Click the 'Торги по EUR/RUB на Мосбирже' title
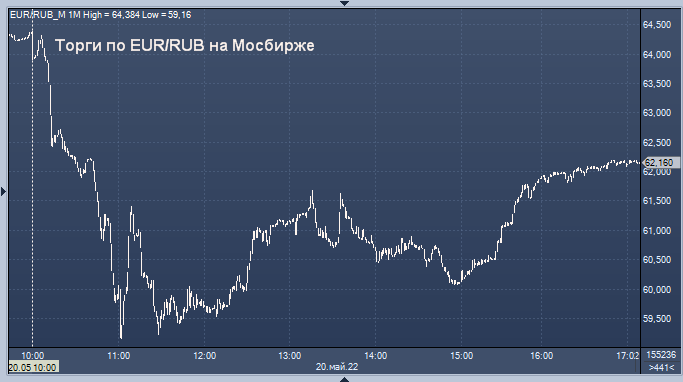 [x=185, y=45]
